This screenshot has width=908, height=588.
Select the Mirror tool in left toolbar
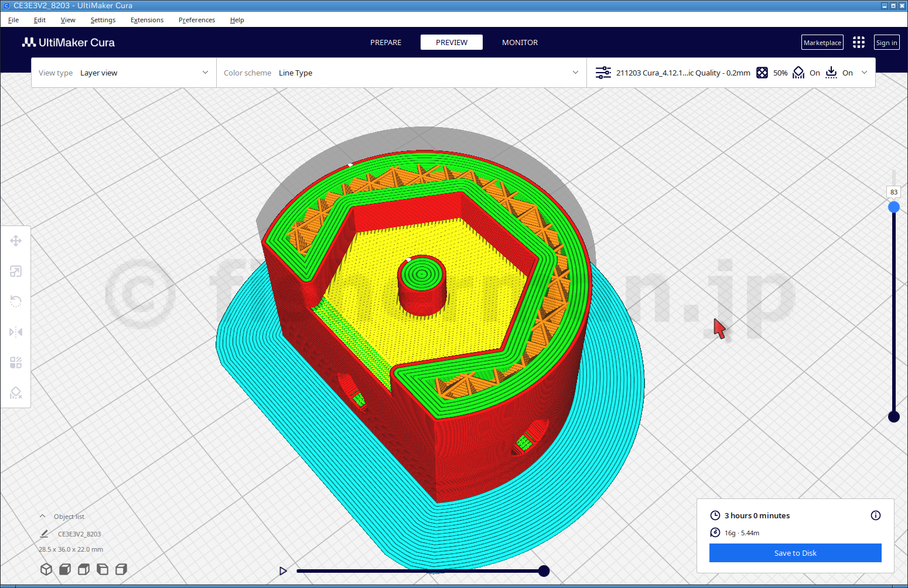tap(16, 332)
